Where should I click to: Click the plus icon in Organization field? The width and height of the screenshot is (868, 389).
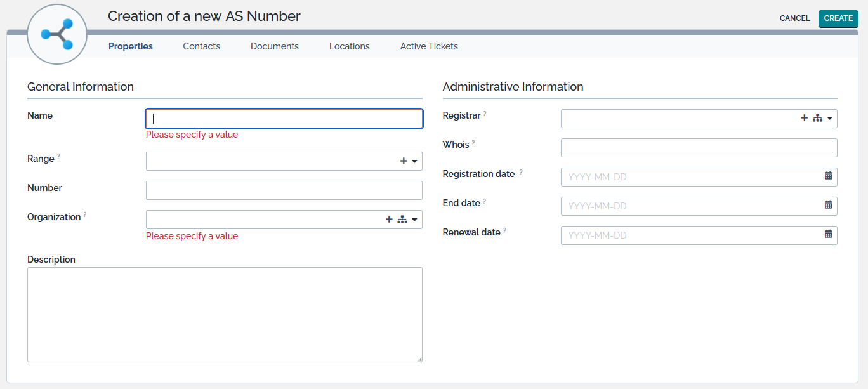[x=389, y=220]
